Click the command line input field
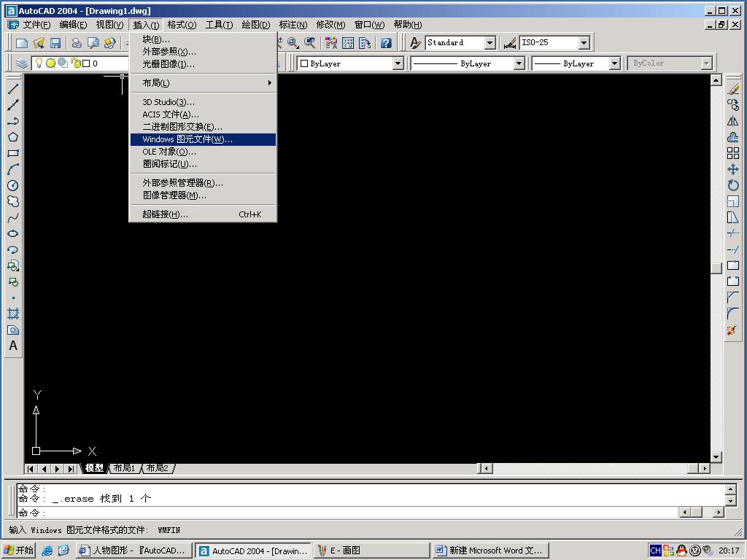Screen dimensions: 747x560 tap(347, 513)
